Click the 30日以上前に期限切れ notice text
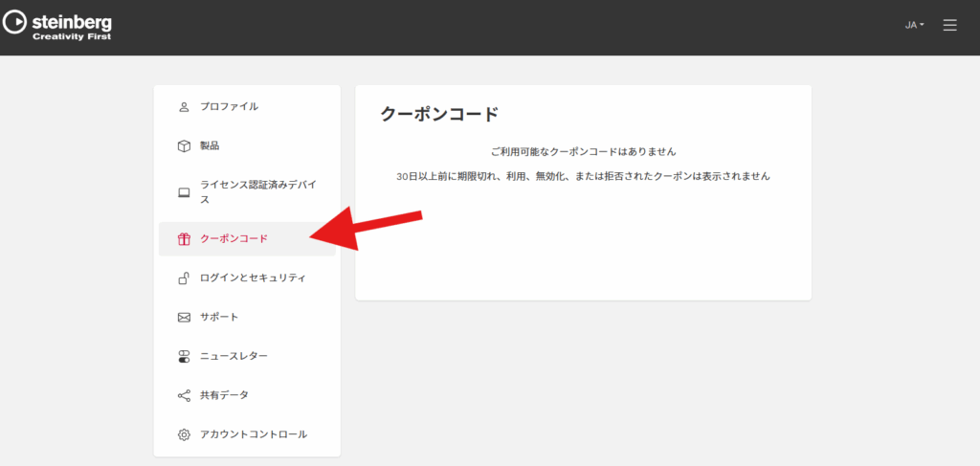This screenshot has height=466, width=980. point(583,177)
